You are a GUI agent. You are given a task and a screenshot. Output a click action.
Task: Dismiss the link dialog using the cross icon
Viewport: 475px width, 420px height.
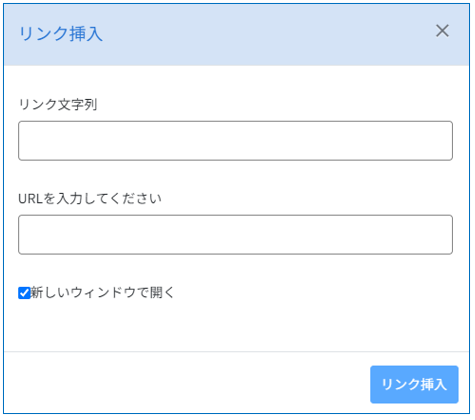pos(442,31)
